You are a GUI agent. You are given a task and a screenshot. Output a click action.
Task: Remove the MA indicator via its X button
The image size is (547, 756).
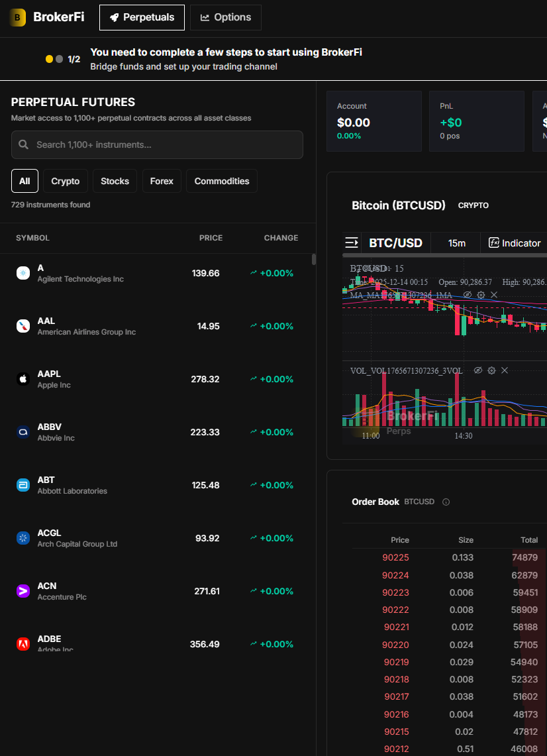(493, 295)
